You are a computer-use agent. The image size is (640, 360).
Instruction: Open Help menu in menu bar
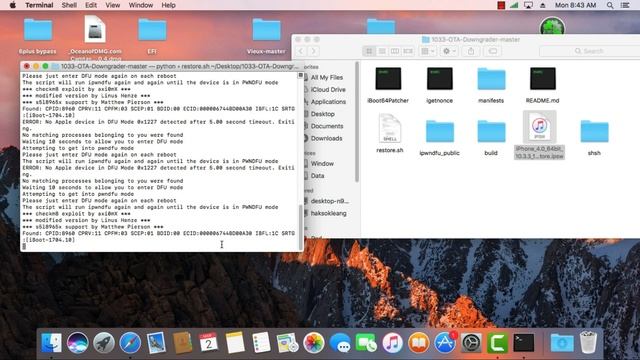pos(169,5)
